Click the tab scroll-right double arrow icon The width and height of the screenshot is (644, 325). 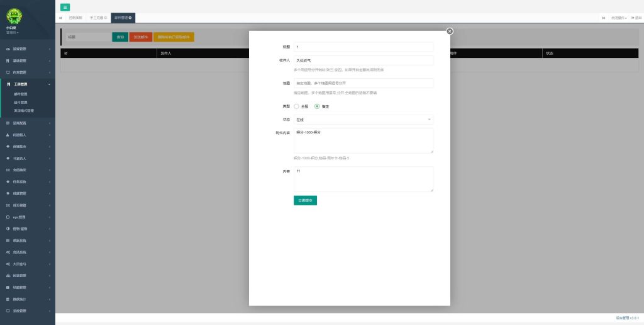[603, 18]
